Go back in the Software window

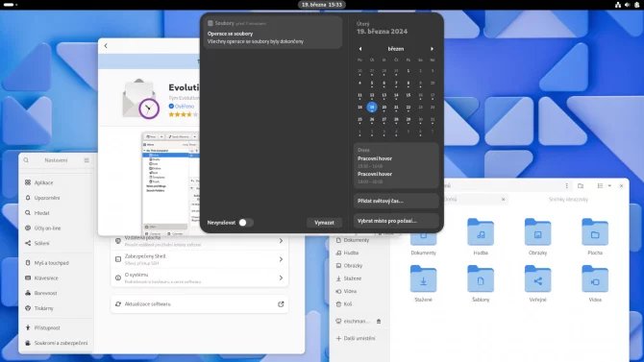click(106, 45)
